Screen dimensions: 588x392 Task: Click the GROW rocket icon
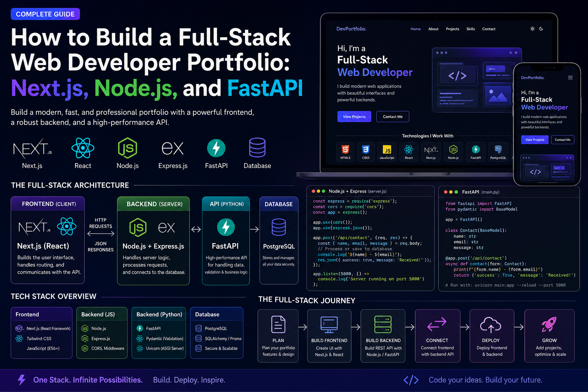549,325
